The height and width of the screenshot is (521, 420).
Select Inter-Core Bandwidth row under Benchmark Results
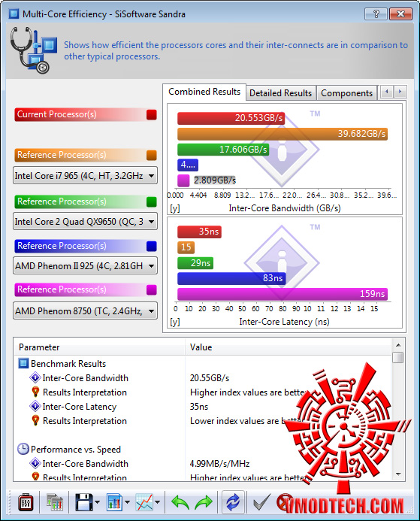click(85, 378)
